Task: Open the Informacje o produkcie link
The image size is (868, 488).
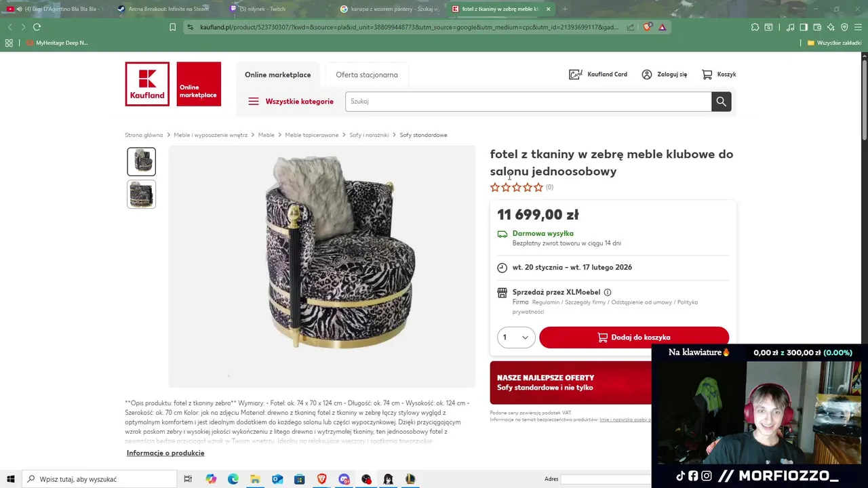Action: coord(165,453)
